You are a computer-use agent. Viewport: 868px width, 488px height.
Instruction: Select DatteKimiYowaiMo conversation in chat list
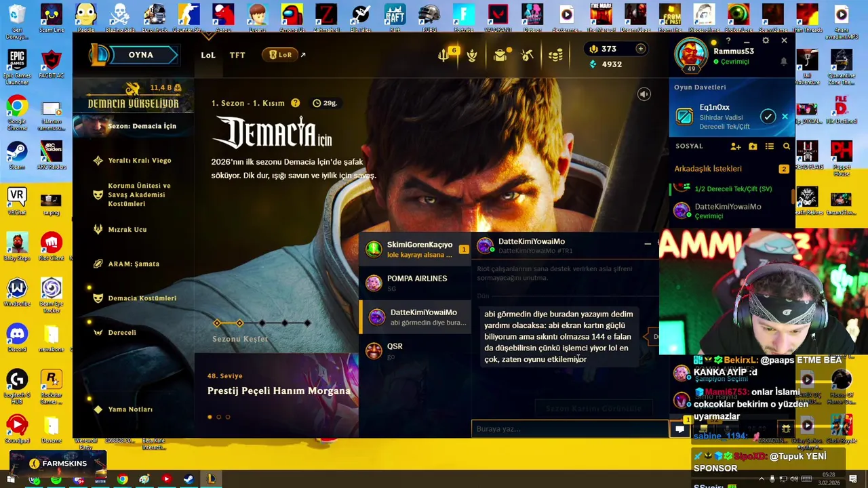click(x=415, y=317)
